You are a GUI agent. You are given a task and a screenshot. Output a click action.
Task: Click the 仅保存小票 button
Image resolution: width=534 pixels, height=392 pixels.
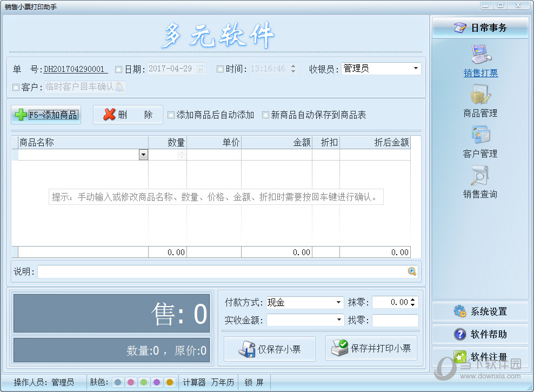click(x=269, y=349)
